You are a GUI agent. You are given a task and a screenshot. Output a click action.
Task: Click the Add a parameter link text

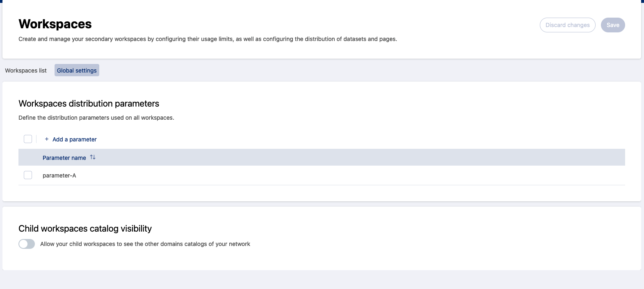(75, 139)
